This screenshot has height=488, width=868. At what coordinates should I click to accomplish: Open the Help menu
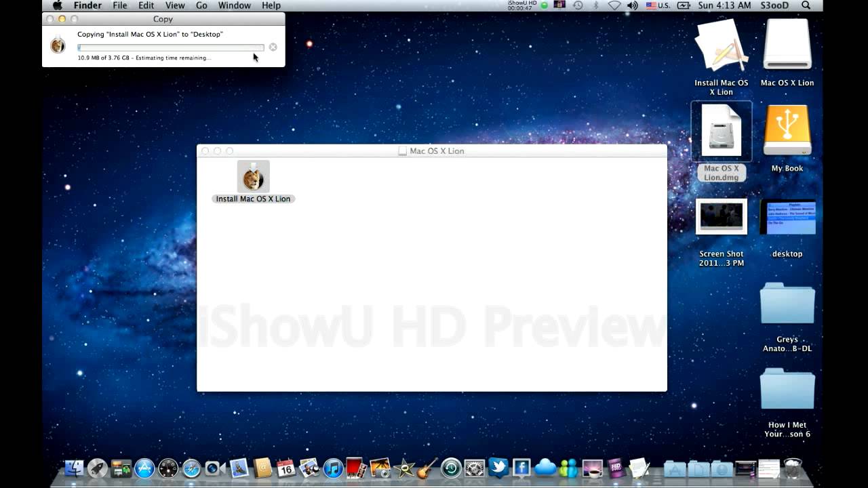(271, 5)
